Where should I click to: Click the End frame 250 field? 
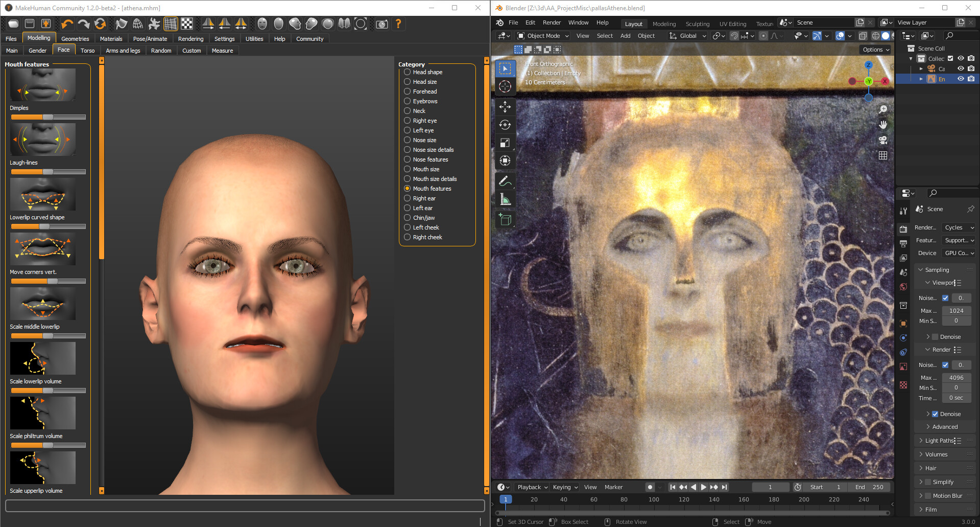click(x=870, y=487)
